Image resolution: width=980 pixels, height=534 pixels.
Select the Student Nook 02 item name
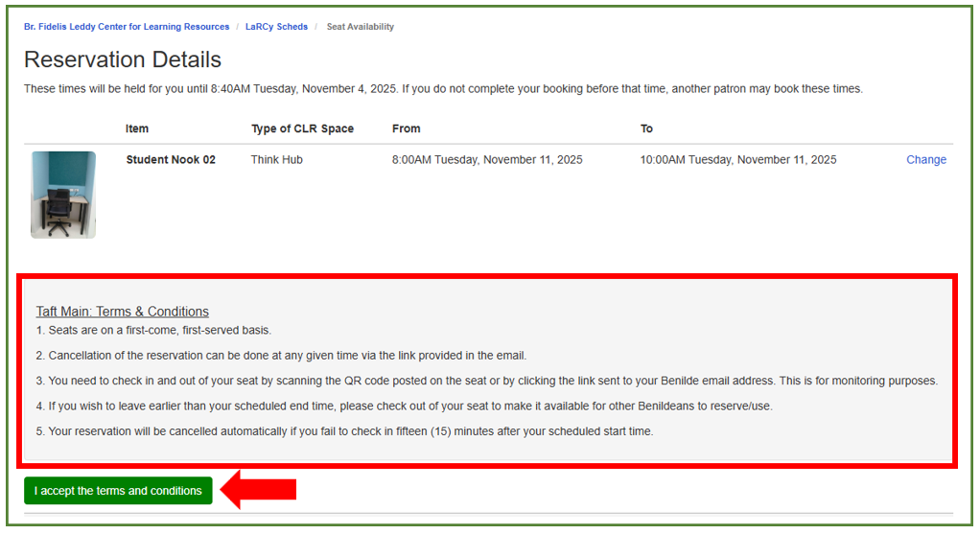171,160
